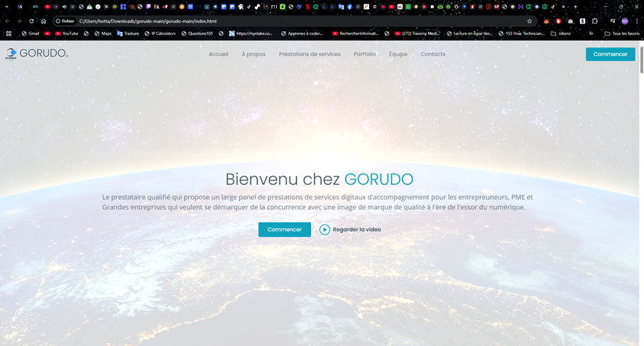
Task: Switch to the Facebook tab
Action: tap(349, 6)
